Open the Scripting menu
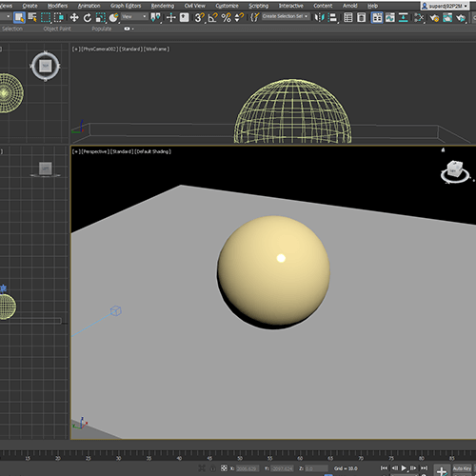The height and width of the screenshot is (476, 476). click(x=258, y=6)
